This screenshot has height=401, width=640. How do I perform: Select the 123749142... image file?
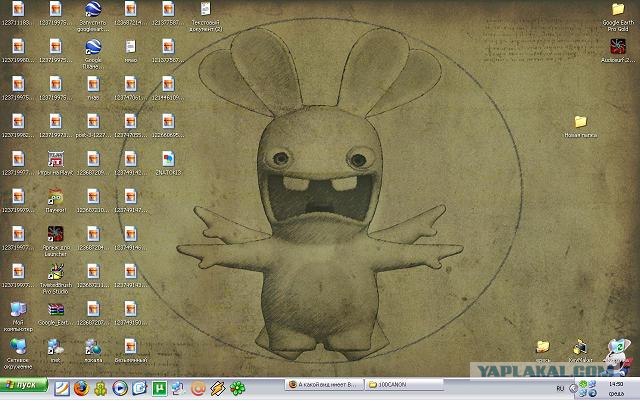tap(131, 163)
